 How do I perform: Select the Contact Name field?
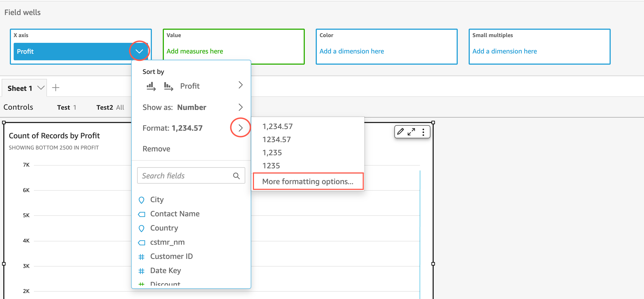[x=175, y=214]
